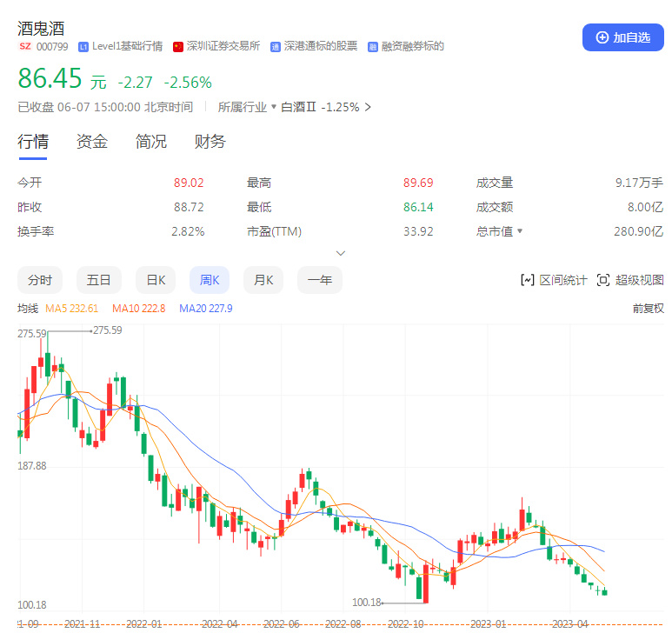Click the current price 86.45
Viewport: 672px width, 633px height.
[x=50, y=78]
